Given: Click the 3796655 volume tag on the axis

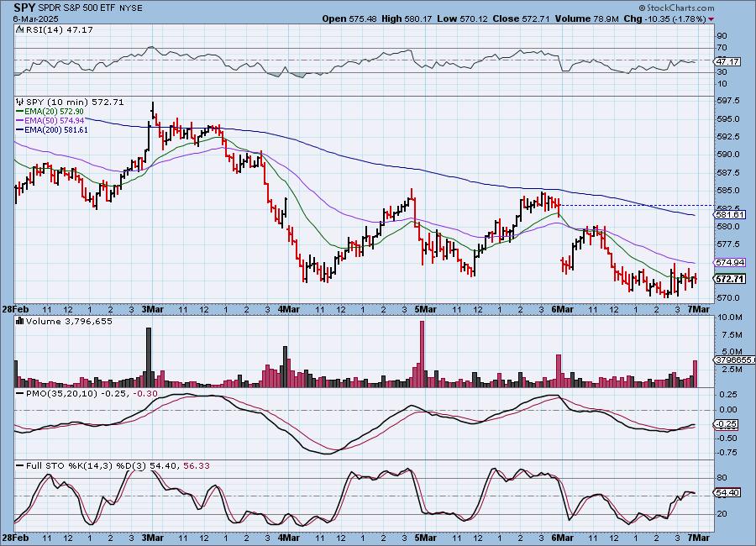Looking at the screenshot, I should coord(734,360).
